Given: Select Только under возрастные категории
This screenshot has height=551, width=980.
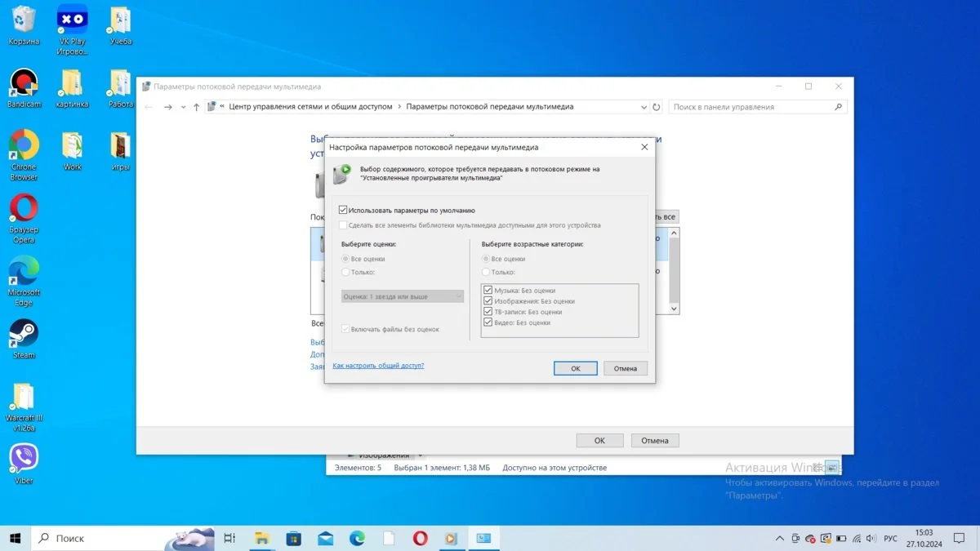Looking at the screenshot, I should 486,272.
